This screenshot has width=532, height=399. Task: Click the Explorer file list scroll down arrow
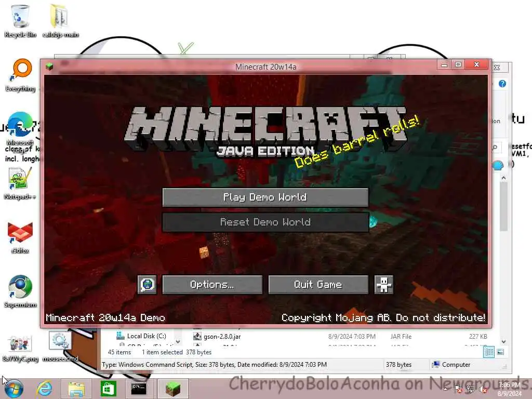click(503, 342)
